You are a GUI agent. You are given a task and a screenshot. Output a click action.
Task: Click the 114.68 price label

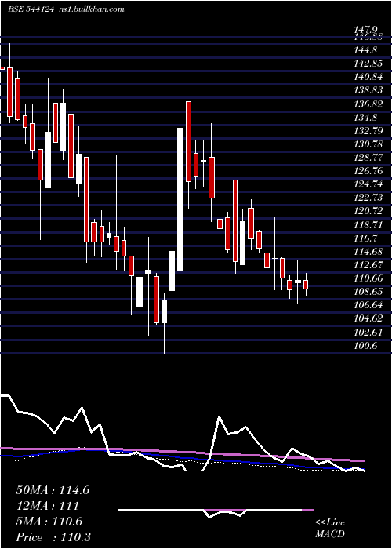point(368,252)
